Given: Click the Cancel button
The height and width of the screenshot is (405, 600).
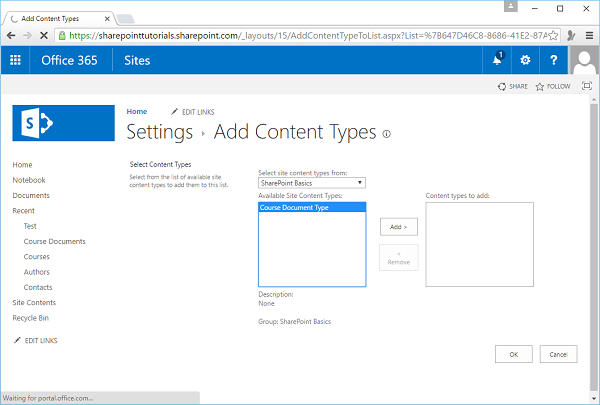Looking at the screenshot, I should tap(558, 354).
